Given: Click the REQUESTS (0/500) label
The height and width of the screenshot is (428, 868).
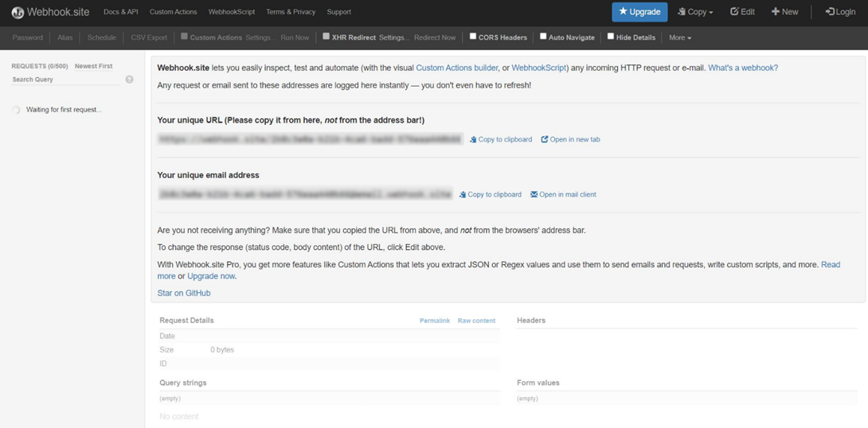Looking at the screenshot, I should click(40, 66).
